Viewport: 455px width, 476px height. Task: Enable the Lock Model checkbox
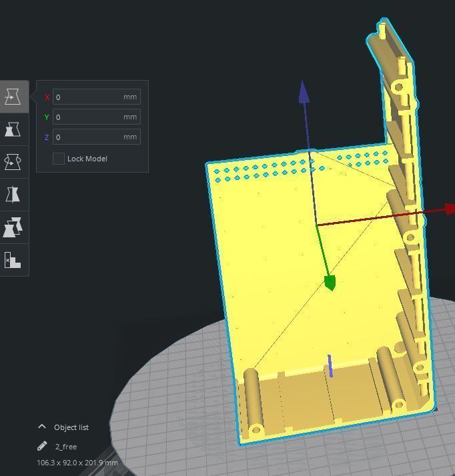click(59, 159)
